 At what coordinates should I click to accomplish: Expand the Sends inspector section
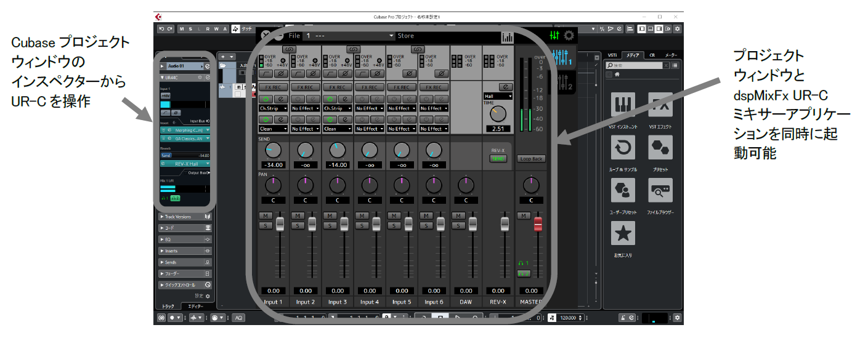pos(185,262)
